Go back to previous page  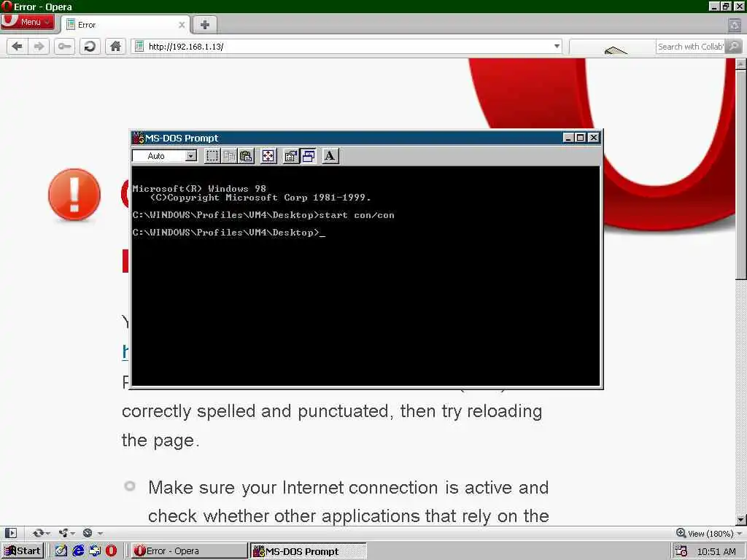point(18,46)
